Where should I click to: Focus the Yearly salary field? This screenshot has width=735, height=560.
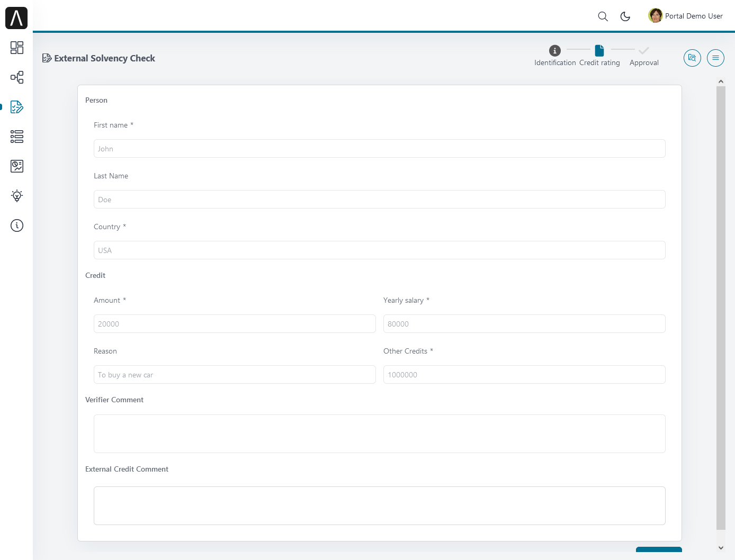524,324
